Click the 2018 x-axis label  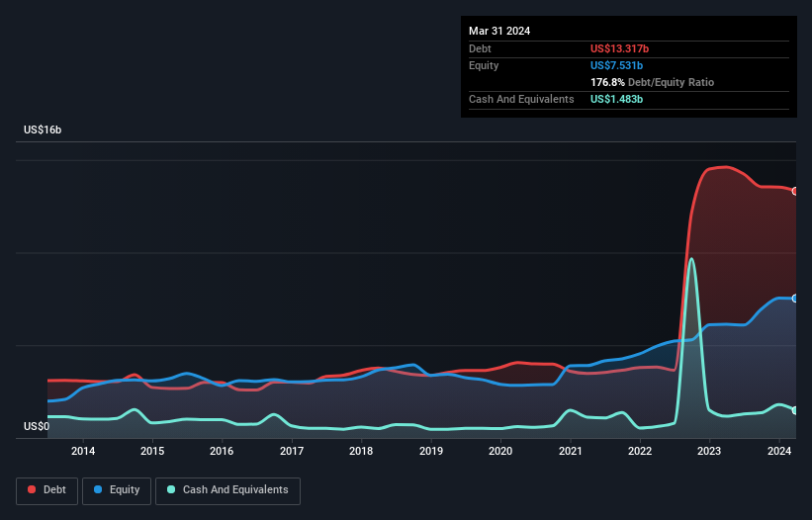(361, 451)
